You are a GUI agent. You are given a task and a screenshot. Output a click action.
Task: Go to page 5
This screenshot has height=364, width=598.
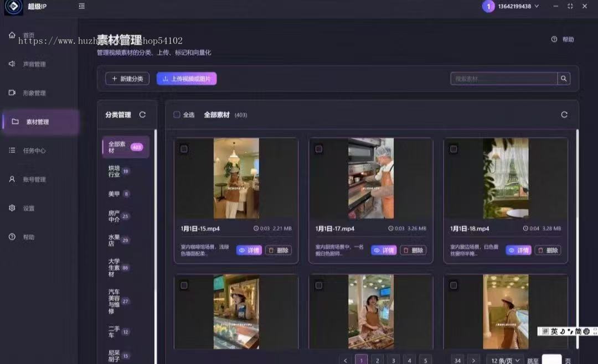(x=425, y=360)
